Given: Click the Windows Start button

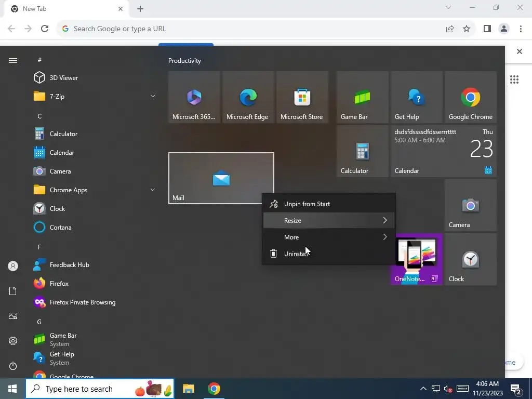Looking at the screenshot, I should pyautogui.click(x=12, y=389).
